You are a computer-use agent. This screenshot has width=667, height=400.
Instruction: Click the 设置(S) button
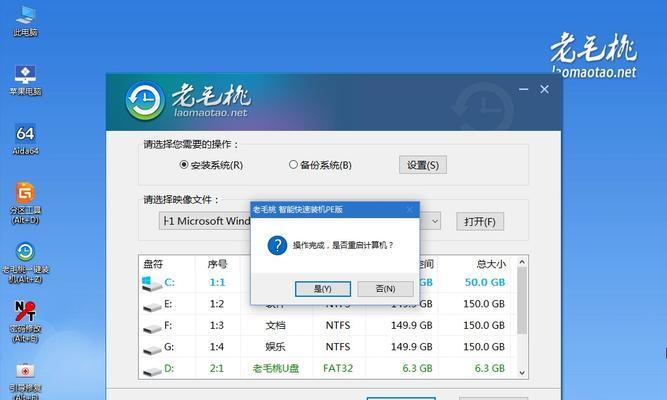(x=423, y=165)
